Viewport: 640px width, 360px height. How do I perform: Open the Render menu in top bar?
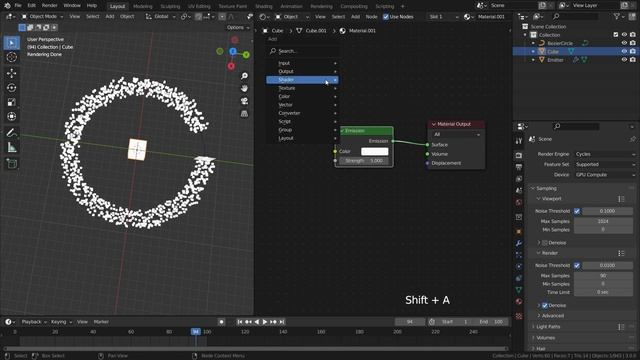49,6
